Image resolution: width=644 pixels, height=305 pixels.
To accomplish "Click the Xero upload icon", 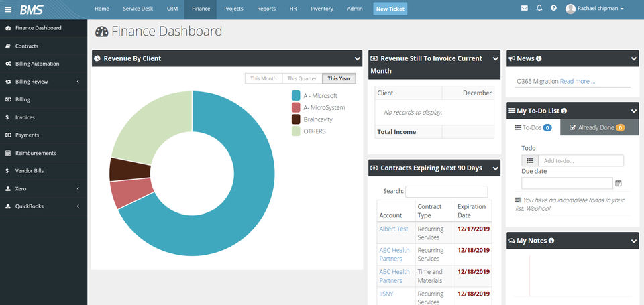I will pyautogui.click(x=8, y=189).
